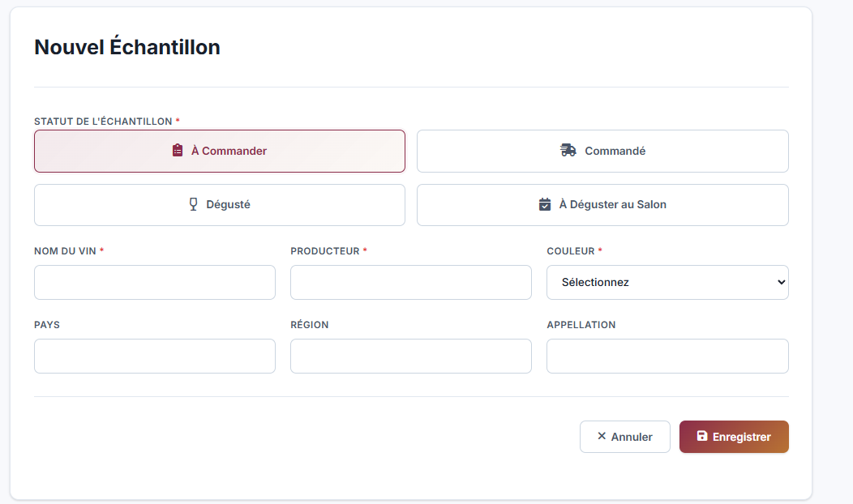
Task: Click the clipboard icon in À Commander
Action: point(178,151)
